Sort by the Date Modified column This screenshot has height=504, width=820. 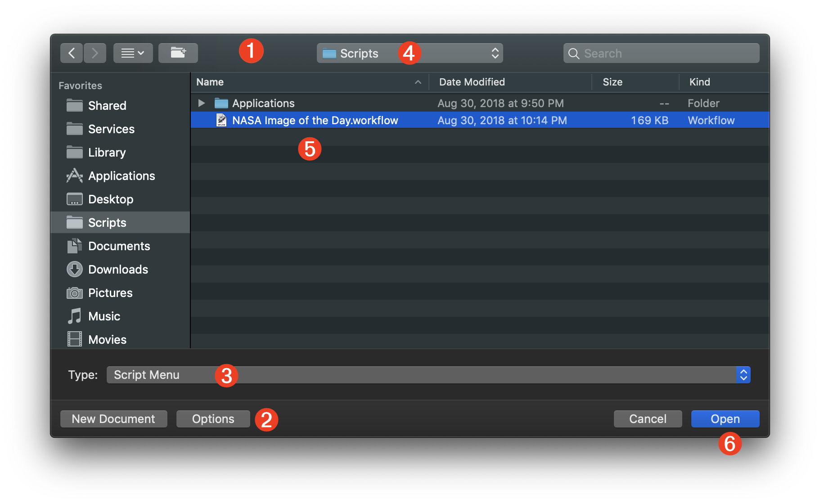(510, 82)
